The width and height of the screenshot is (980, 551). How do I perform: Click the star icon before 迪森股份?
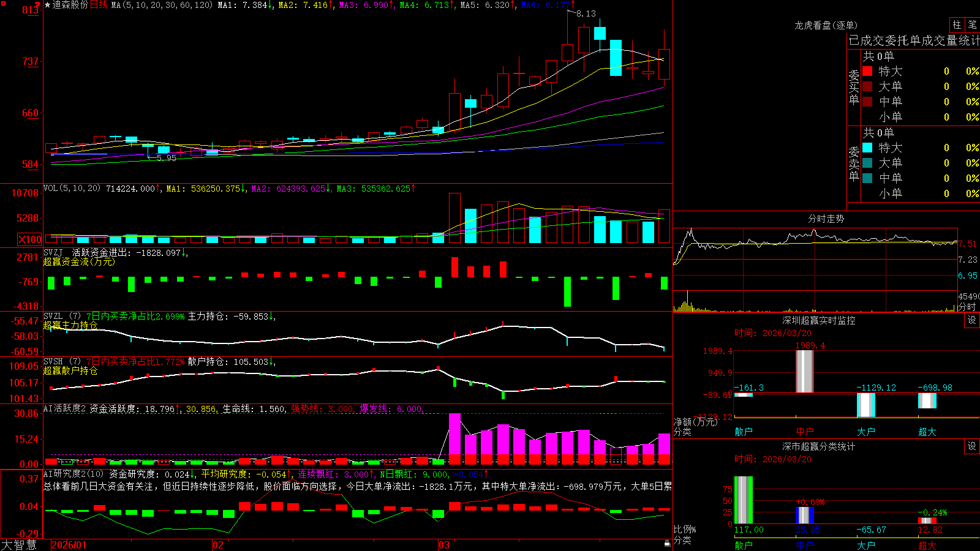[x=48, y=5]
